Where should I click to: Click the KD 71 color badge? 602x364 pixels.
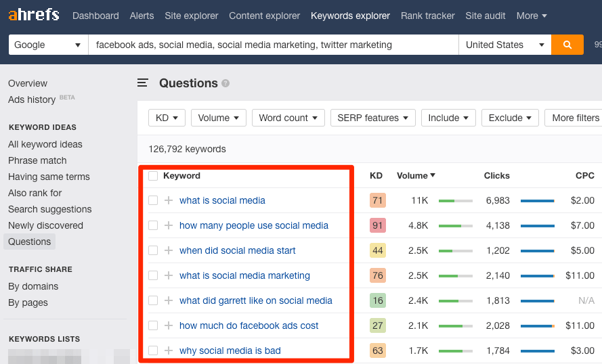coord(377,200)
